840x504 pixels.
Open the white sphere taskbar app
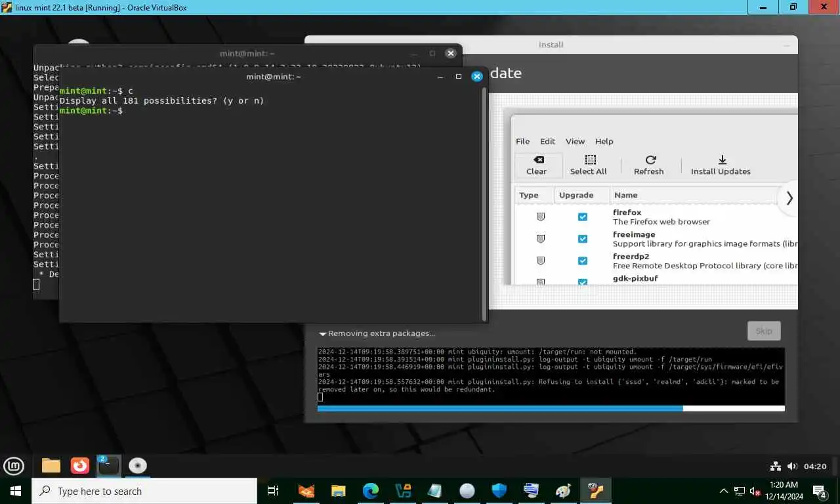coord(467,491)
